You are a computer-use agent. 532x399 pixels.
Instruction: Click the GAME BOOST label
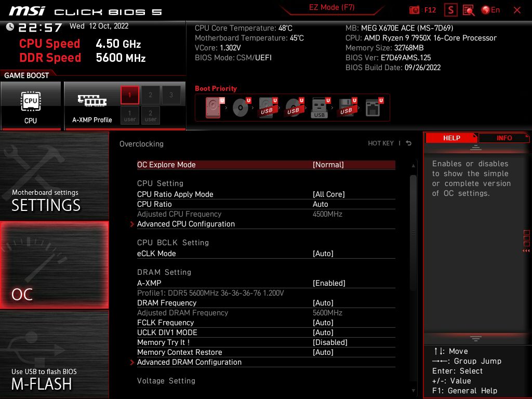26,75
